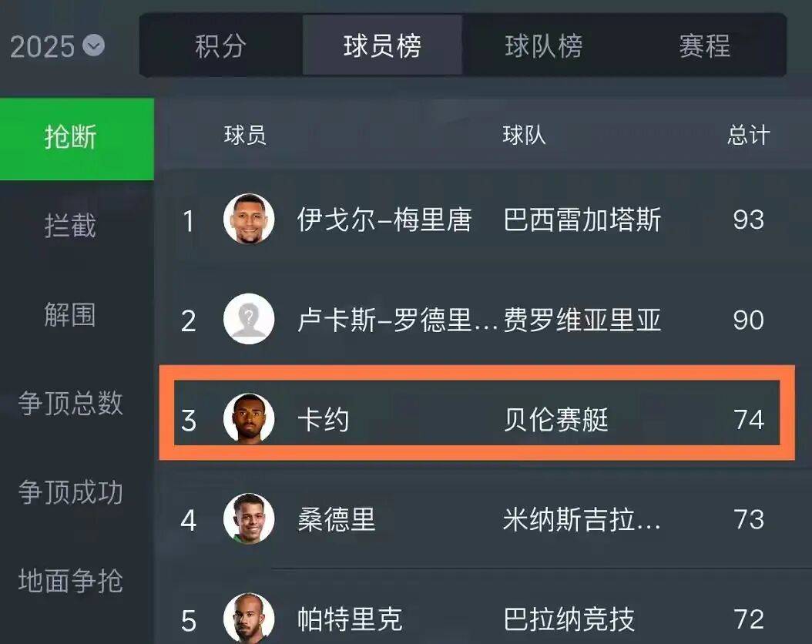
Task: Click Igor Meritão's avatar picture
Action: pyautogui.click(x=248, y=219)
